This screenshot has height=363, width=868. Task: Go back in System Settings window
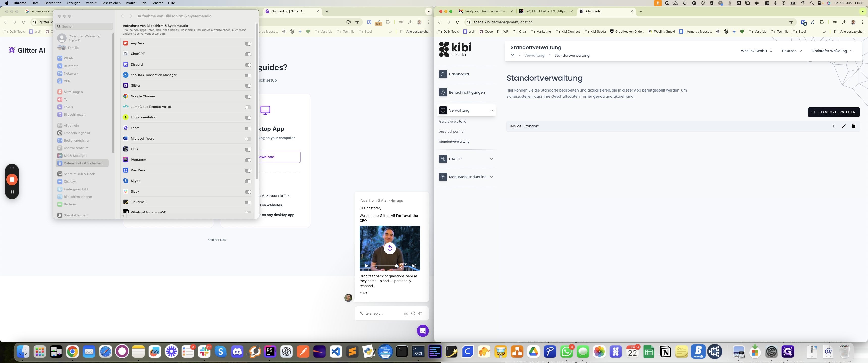[122, 16]
